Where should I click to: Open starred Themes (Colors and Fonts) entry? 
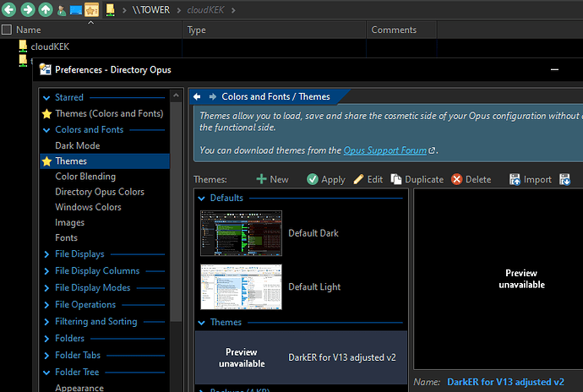(x=109, y=113)
